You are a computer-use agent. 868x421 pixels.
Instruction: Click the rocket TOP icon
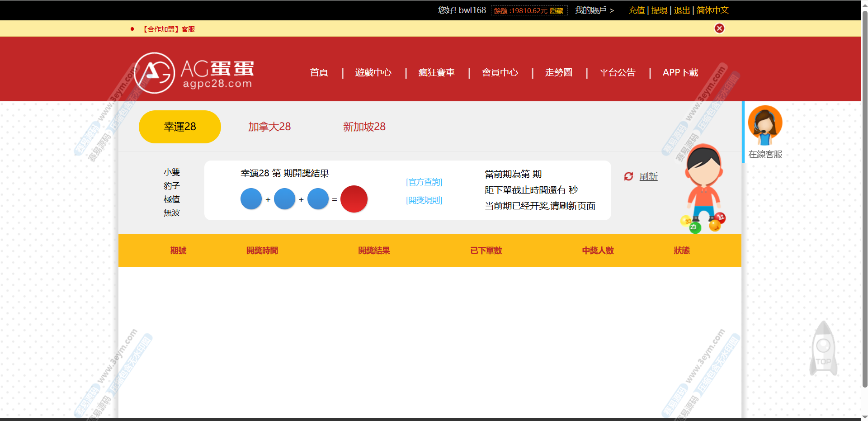coord(823,349)
